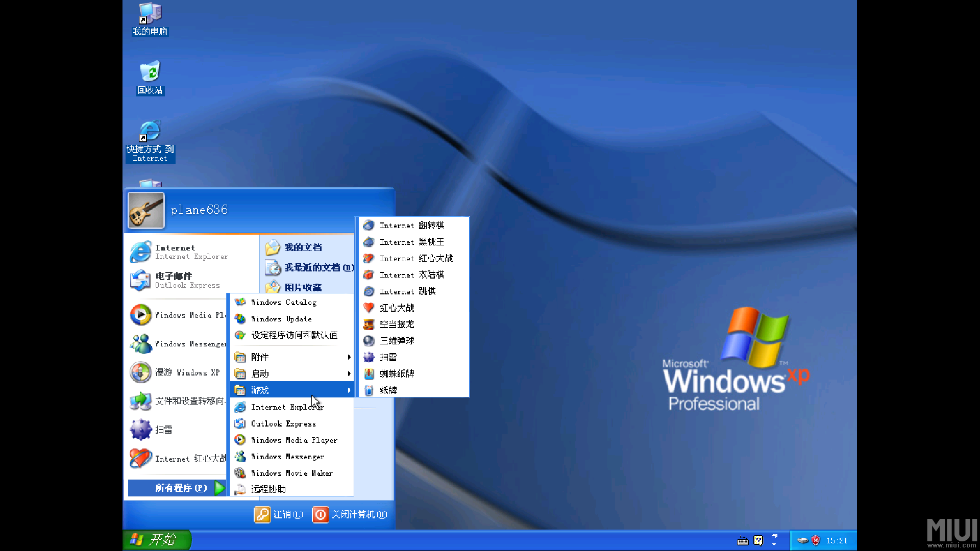Open Windows Catalog entry

pyautogui.click(x=292, y=302)
